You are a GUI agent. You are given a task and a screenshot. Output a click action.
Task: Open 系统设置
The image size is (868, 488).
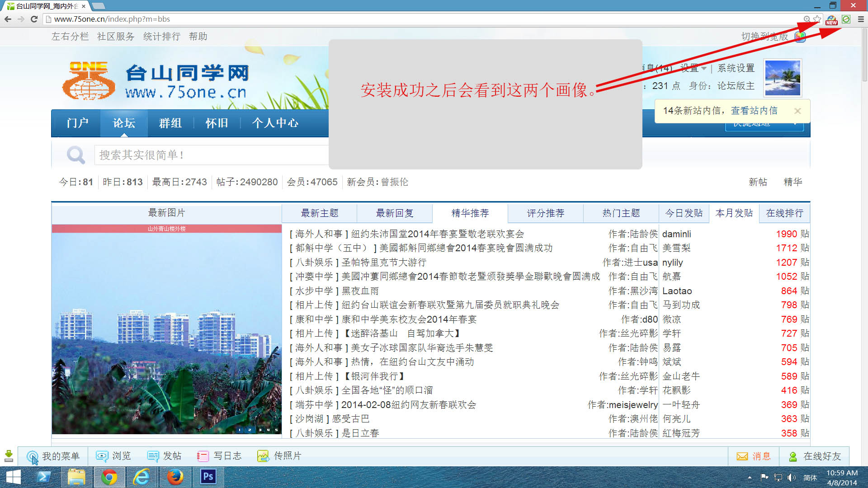(736, 68)
